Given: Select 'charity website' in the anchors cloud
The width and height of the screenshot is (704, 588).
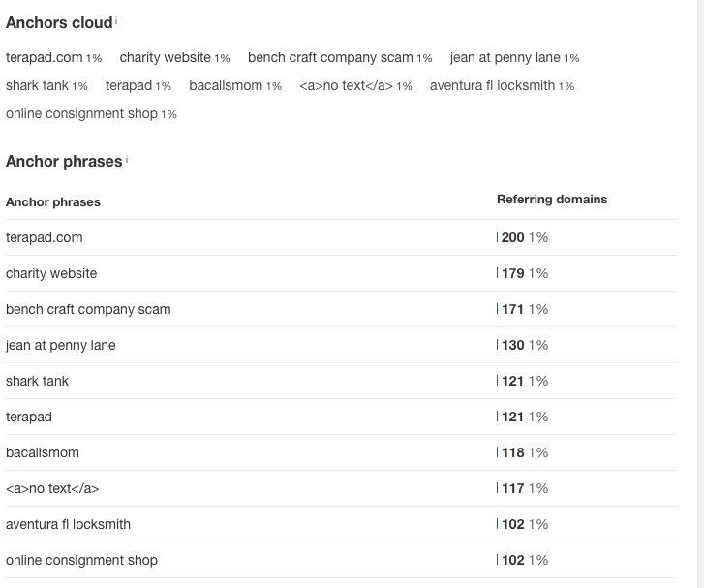Looking at the screenshot, I should pyautogui.click(x=165, y=57).
